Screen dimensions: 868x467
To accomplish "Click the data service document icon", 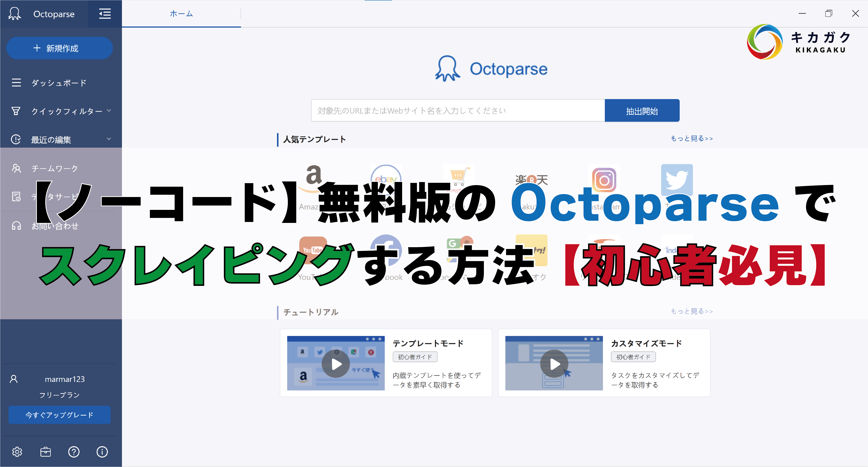I will [x=16, y=196].
